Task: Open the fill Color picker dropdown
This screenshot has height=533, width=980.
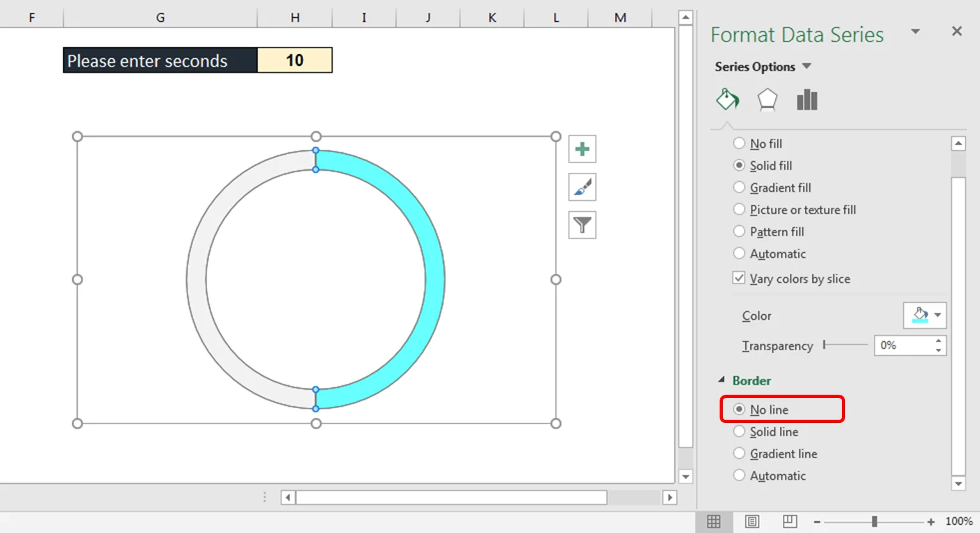Action: (937, 315)
